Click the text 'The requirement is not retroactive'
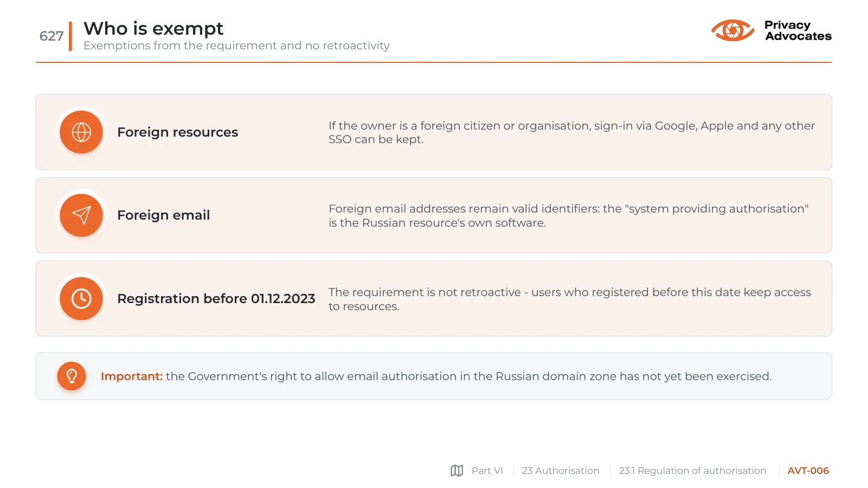Screen dimensions: 868x488 tap(570, 299)
